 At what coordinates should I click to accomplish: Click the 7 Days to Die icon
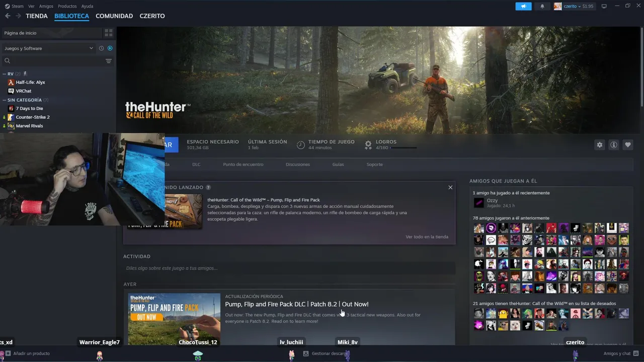click(x=11, y=108)
